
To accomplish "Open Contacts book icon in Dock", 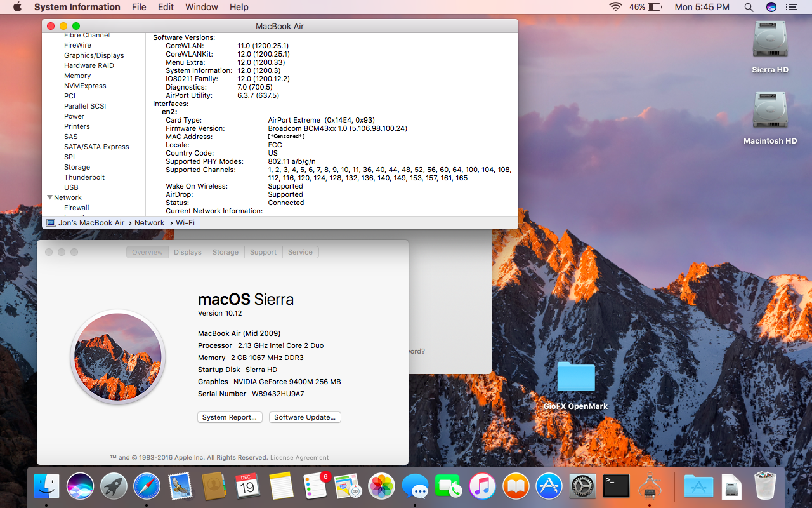I will click(214, 487).
